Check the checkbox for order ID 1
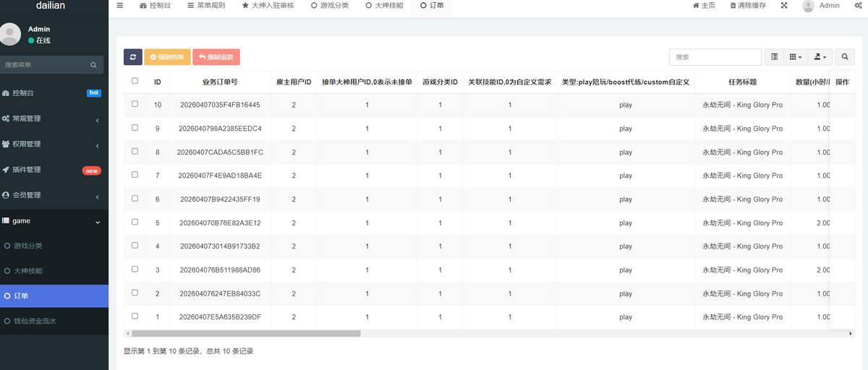868x370 pixels. pos(135,316)
